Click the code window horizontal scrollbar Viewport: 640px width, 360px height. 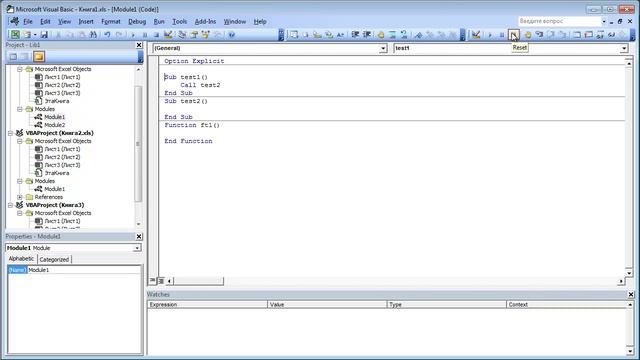396,281
